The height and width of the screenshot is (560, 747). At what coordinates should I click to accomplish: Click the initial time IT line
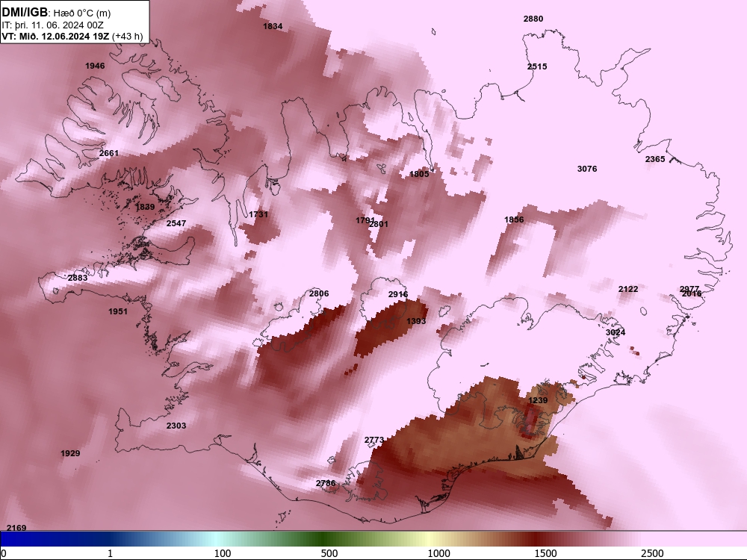(52, 25)
